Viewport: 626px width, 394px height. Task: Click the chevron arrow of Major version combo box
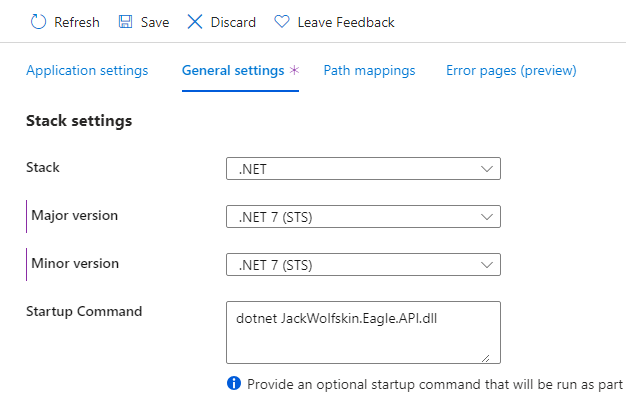(x=487, y=217)
